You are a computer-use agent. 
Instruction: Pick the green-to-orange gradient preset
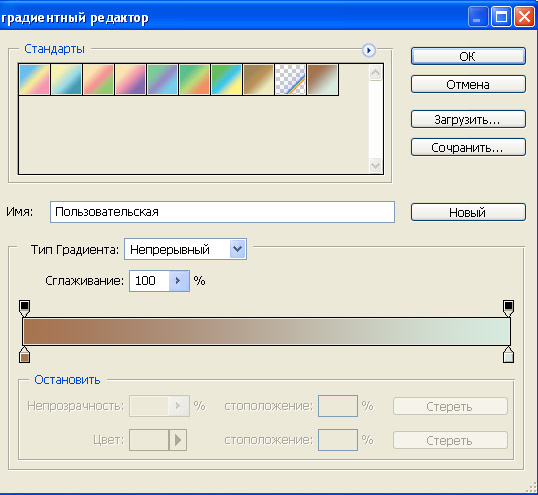click(195, 80)
